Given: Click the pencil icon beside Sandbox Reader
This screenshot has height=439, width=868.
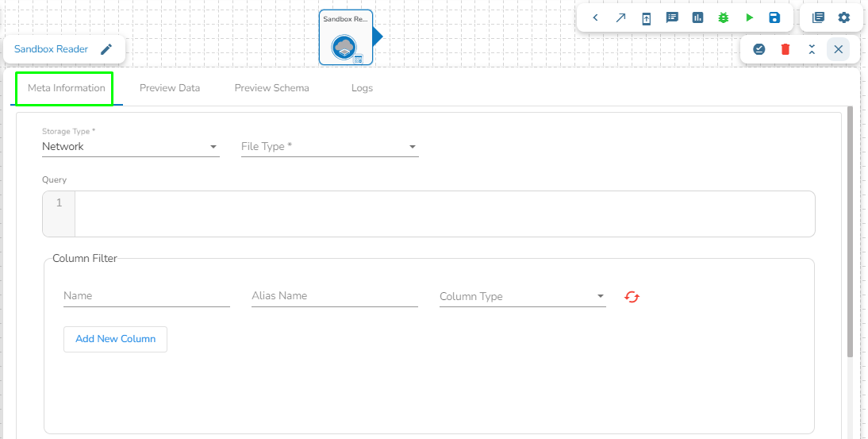Looking at the screenshot, I should point(106,49).
